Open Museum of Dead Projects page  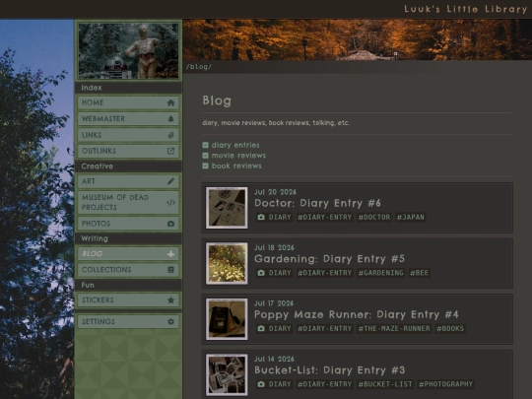pyautogui.click(x=128, y=203)
